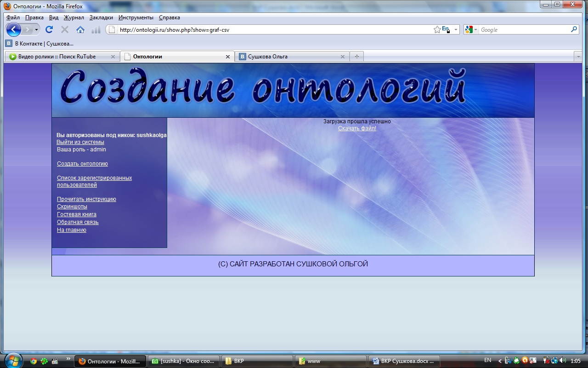Open the Закладки menu
The width and height of the screenshot is (588, 368).
point(101,17)
